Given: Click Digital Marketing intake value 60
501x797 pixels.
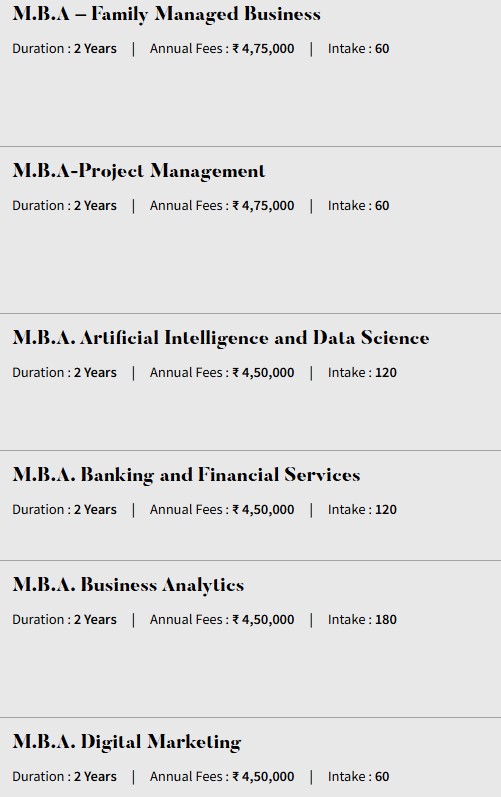Looking at the screenshot, I should (x=382, y=777).
